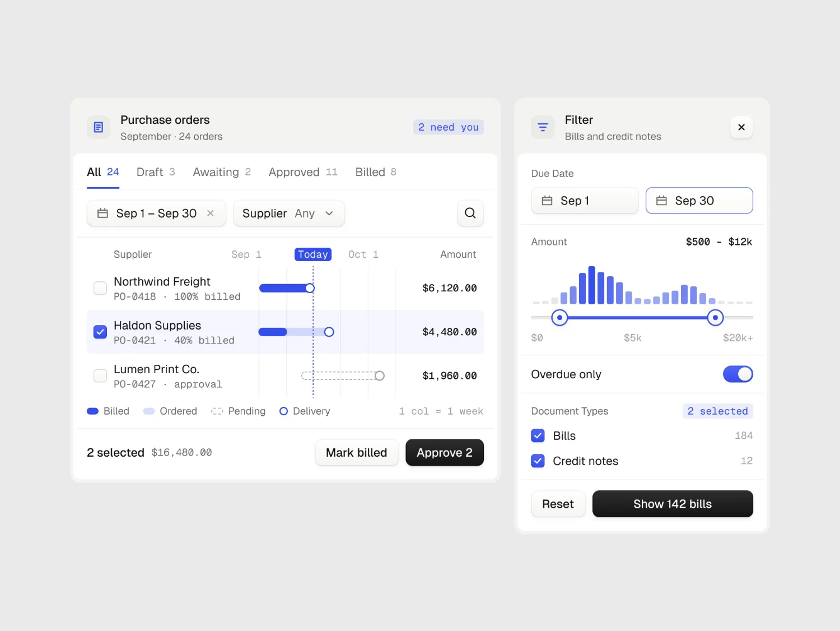
Task: Switch to the All tab
Action: point(103,172)
